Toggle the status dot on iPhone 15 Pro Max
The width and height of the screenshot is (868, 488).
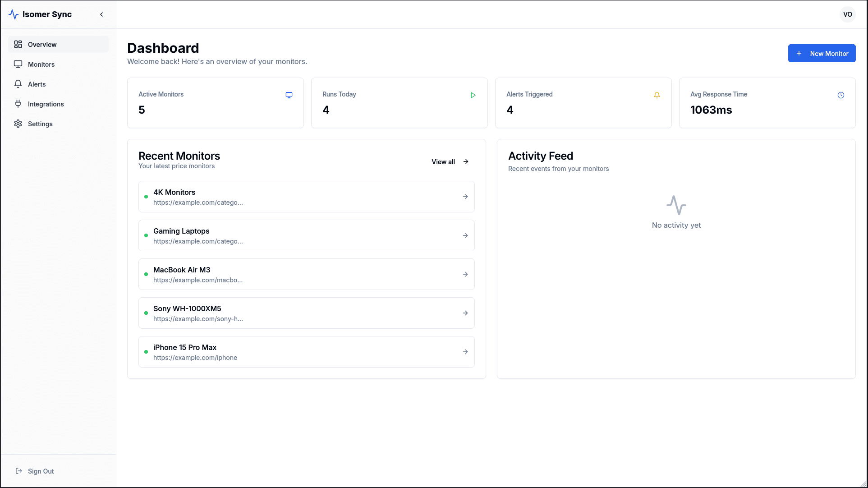[146, 352]
